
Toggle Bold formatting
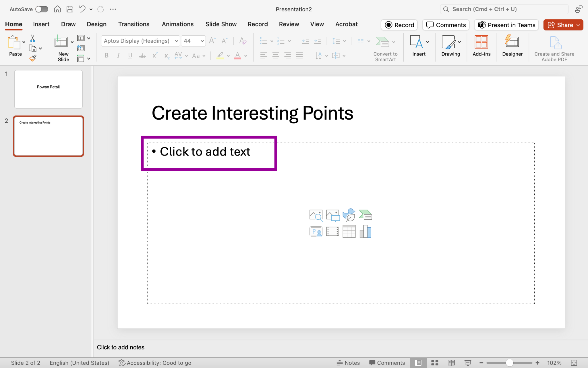pyautogui.click(x=107, y=55)
